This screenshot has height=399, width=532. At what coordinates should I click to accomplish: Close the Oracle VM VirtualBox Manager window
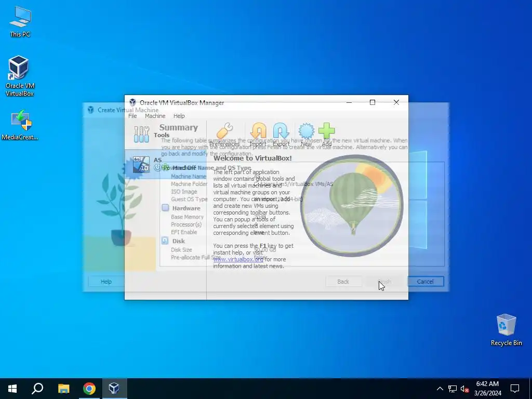coord(396,102)
